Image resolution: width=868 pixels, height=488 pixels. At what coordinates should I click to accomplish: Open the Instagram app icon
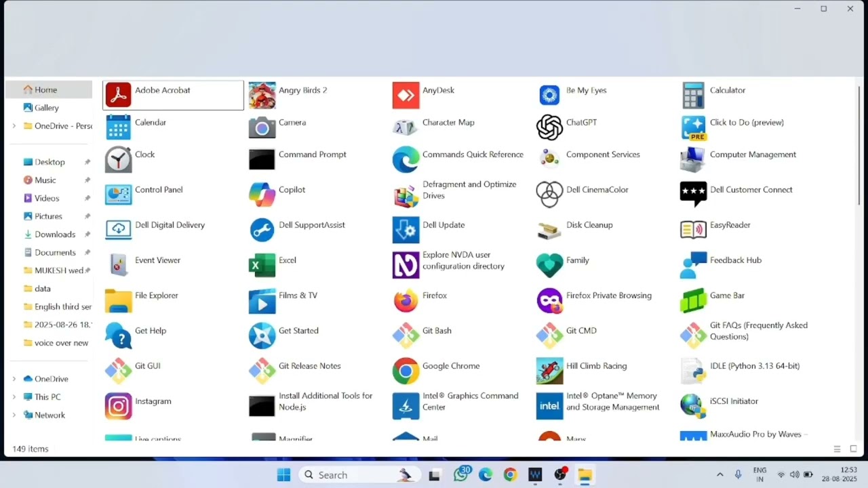(118, 406)
